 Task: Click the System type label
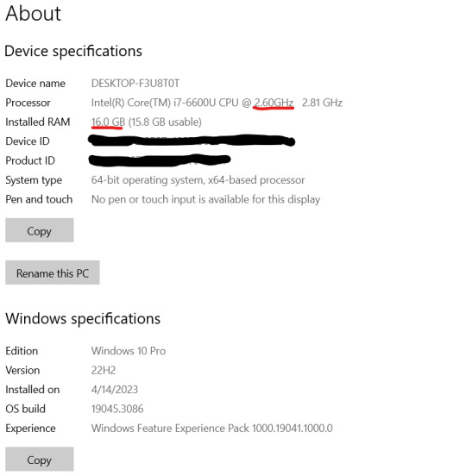click(34, 180)
